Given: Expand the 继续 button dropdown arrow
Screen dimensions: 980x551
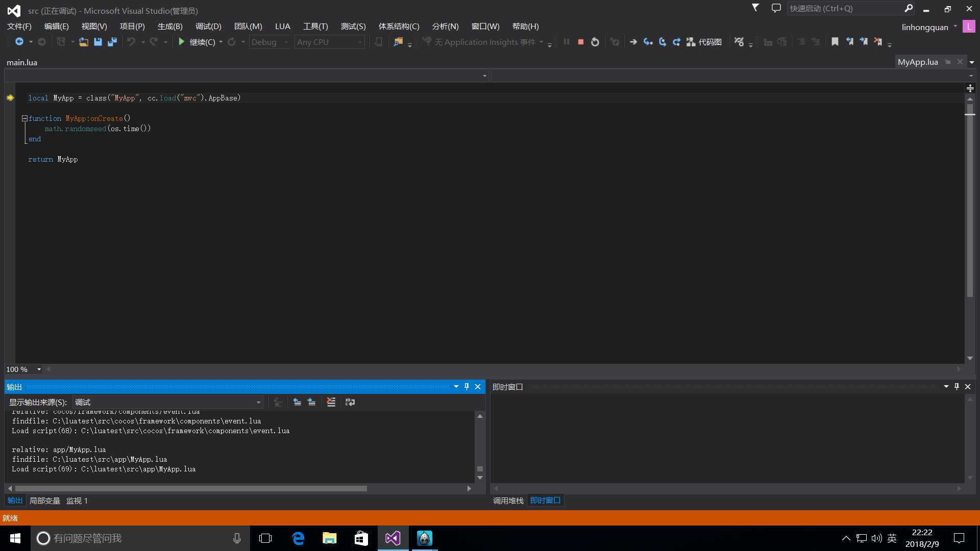Looking at the screenshot, I should pyautogui.click(x=220, y=42).
